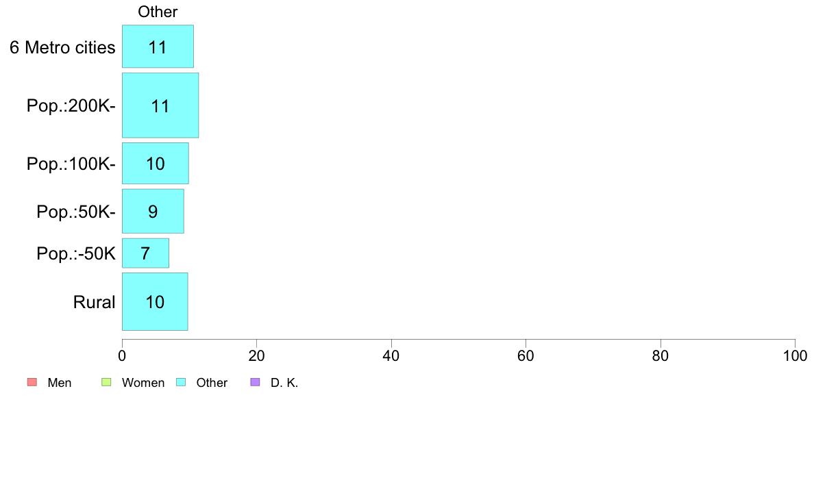Click the green Women legend swatch
Image resolution: width=814 pixels, height=504 pixels.
(106, 382)
